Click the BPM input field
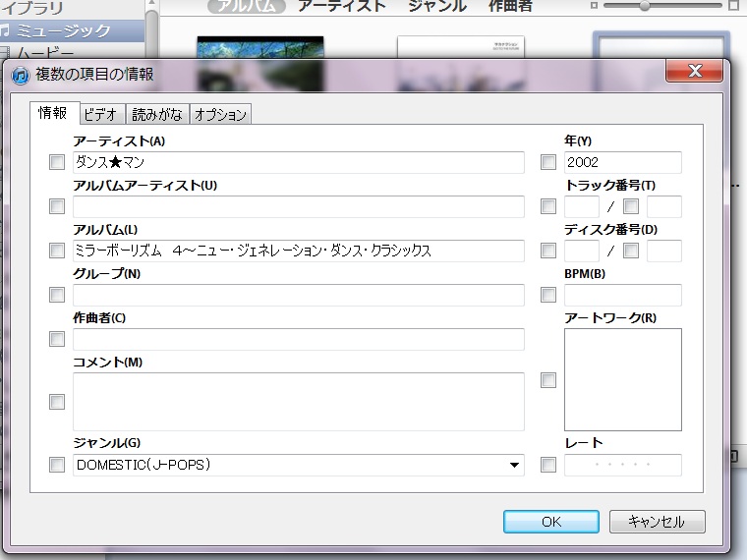The height and width of the screenshot is (560, 747). [622, 296]
